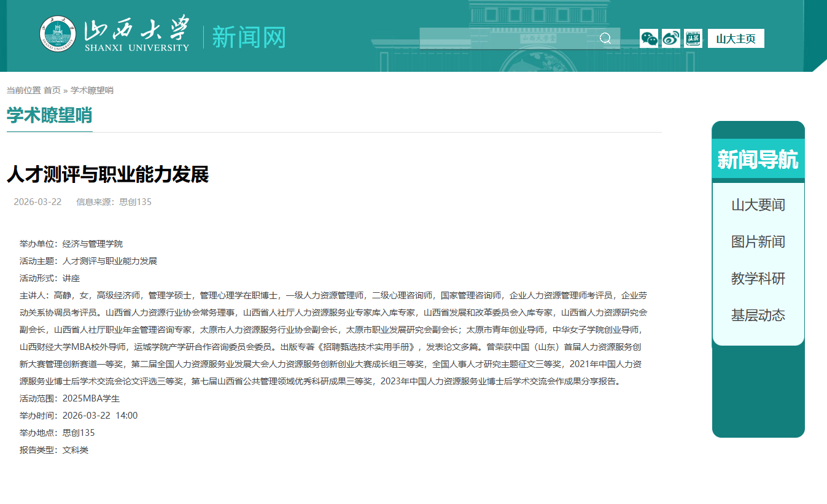The width and height of the screenshot is (827, 504).
Task: Click the 信息来源：思创135 source text
Action: click(114, 202)
